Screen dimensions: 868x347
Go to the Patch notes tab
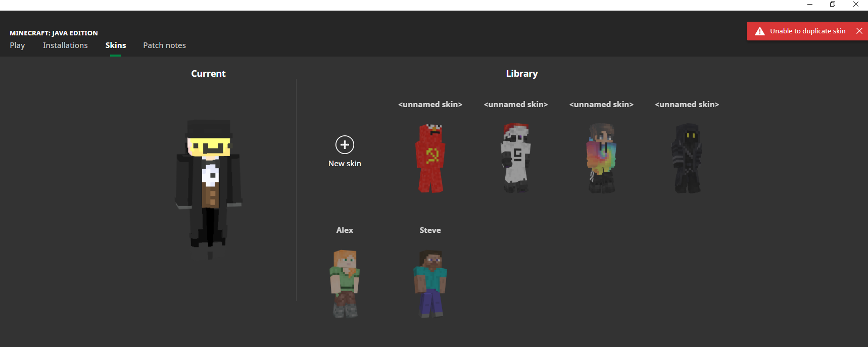(x=164, y=45)
